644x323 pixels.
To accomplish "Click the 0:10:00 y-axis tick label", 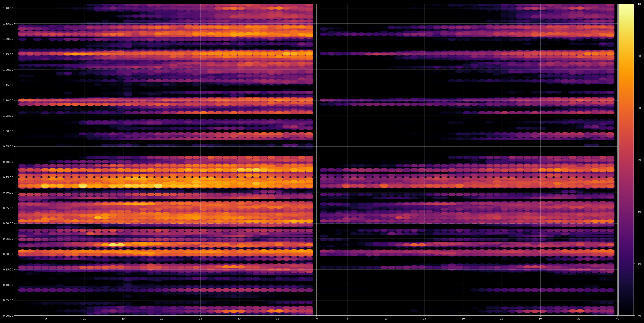I will (8, 285).
